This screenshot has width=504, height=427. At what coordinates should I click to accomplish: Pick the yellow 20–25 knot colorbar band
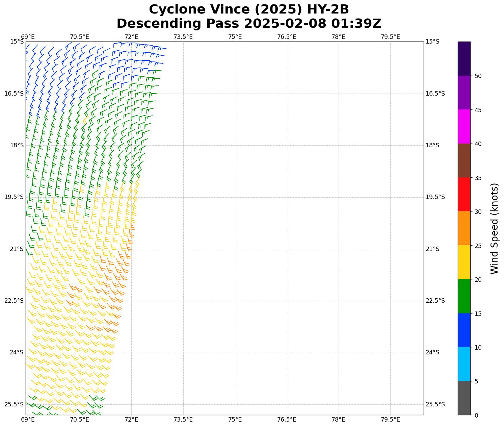coord(464,262)
